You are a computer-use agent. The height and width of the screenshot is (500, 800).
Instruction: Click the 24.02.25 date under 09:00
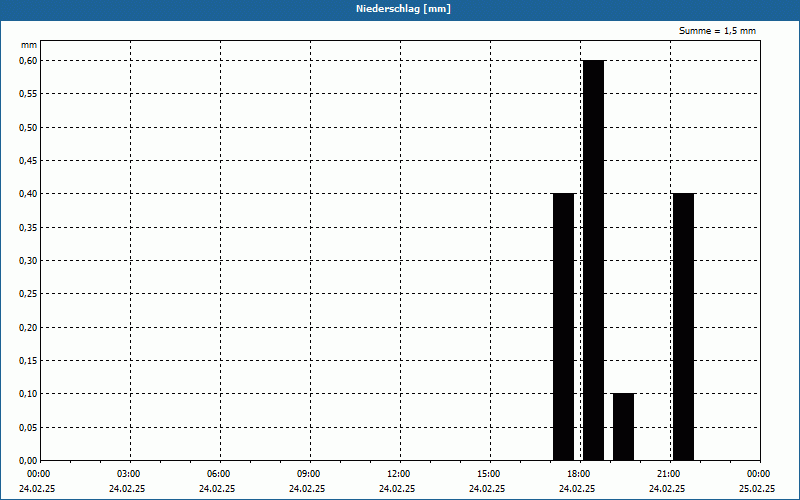click(307, 489)
